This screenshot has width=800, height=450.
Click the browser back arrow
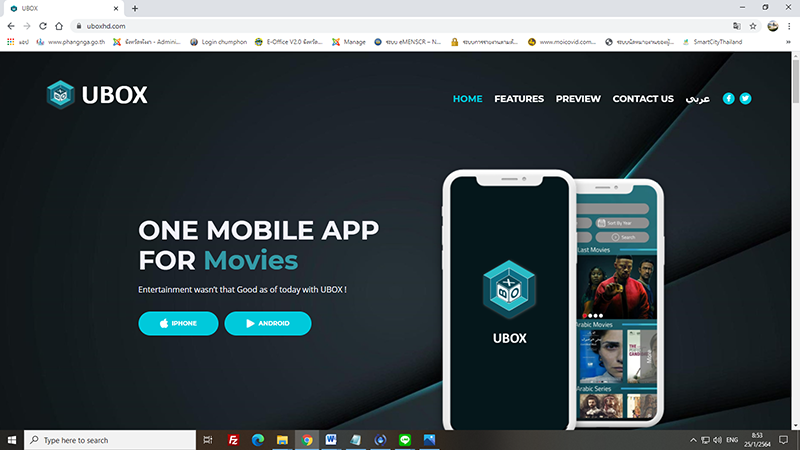pyautogui.click(x=11, y=26)
